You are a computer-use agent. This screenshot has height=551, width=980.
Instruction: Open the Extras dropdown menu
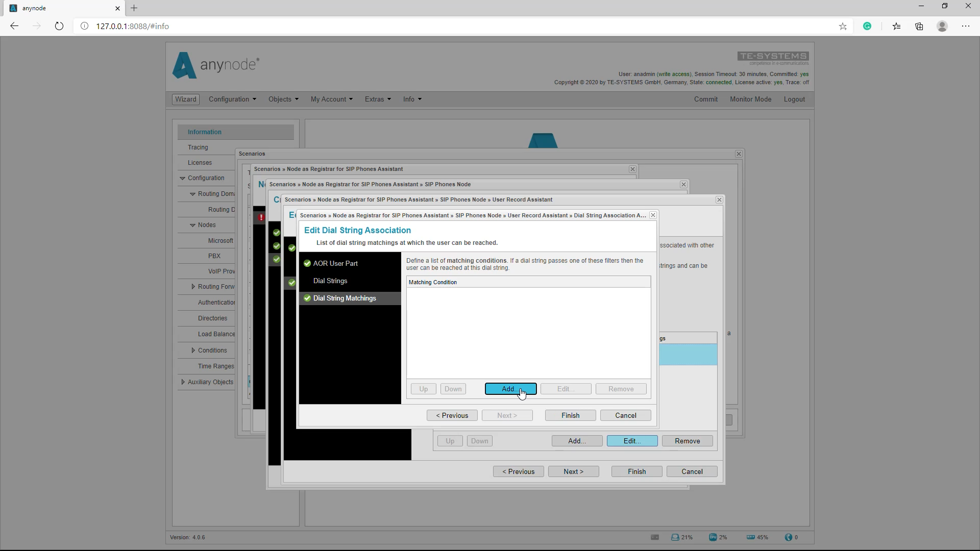[378, 99]
